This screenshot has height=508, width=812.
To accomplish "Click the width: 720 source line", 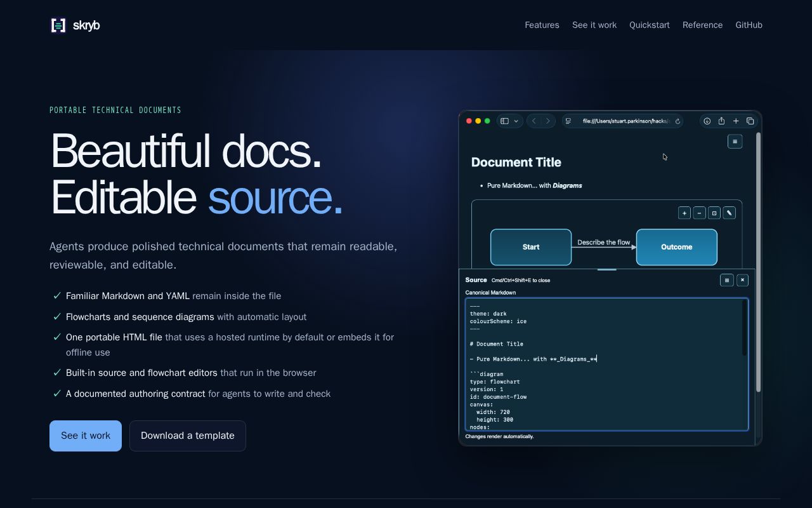I will pos(493,412).
